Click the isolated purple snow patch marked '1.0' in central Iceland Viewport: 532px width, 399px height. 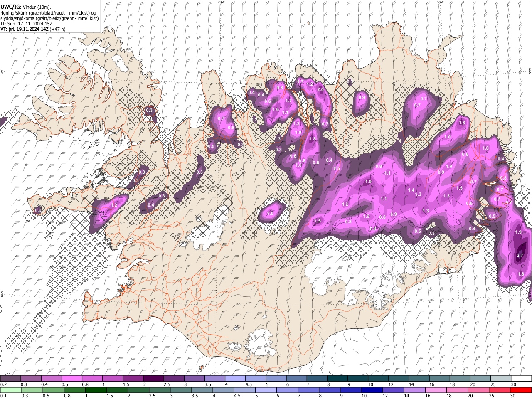[271, 212]
